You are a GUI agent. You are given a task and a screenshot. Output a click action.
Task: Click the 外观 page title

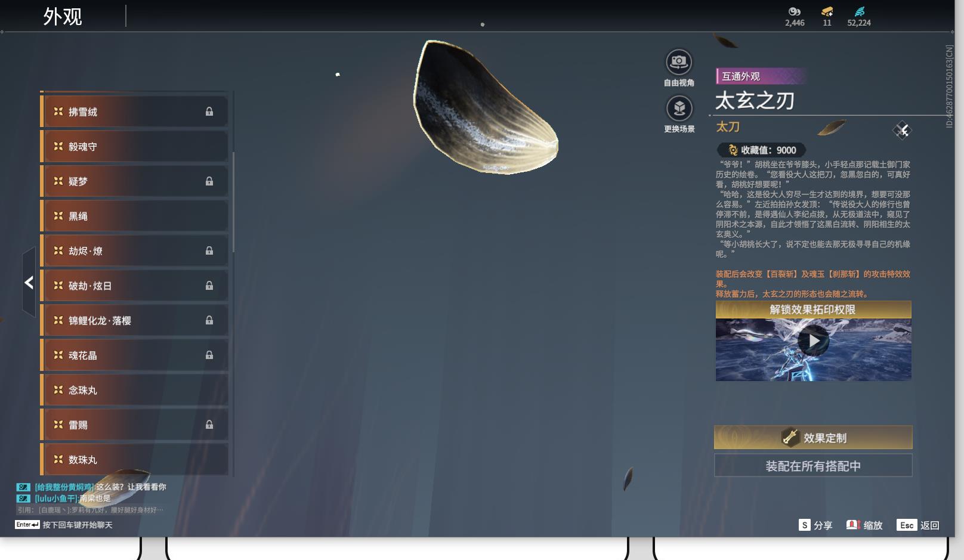62,17
